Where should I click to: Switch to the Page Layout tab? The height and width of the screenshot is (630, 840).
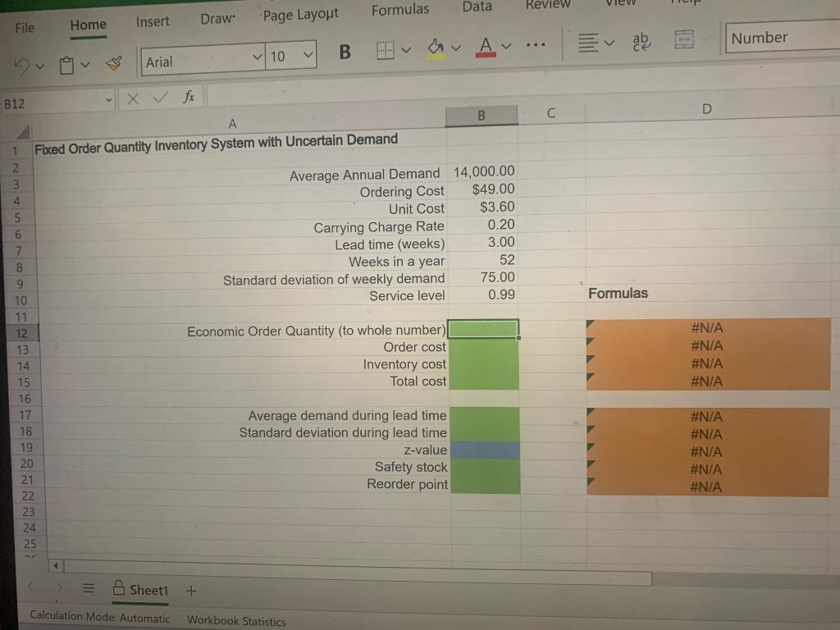click(x=300, y=15)
